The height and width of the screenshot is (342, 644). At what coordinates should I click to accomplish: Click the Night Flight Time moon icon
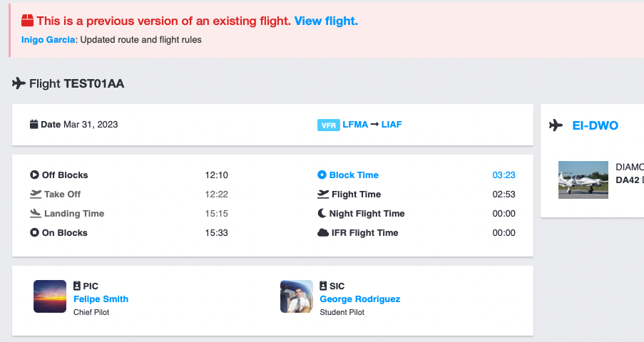(322, 213)
